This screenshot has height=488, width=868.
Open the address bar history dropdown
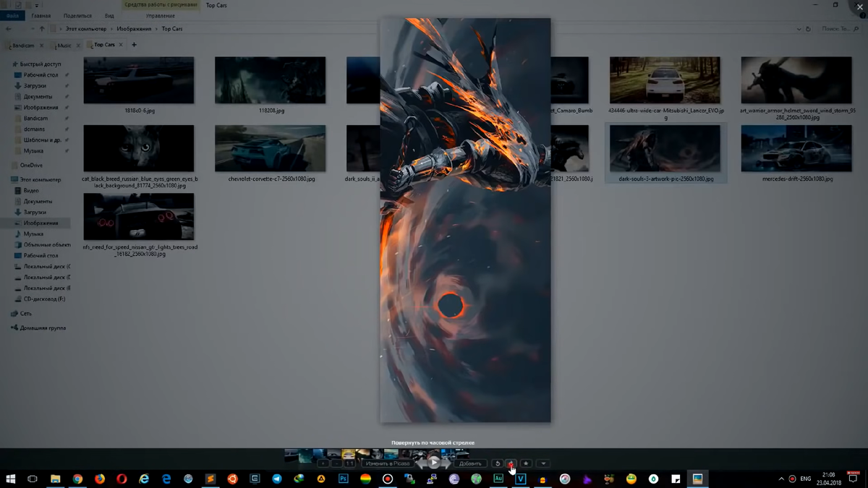tap(799, 29)
